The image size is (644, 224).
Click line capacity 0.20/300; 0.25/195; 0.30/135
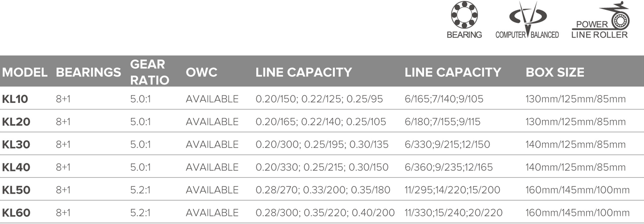pyautogui.click(x=322, y=145)
